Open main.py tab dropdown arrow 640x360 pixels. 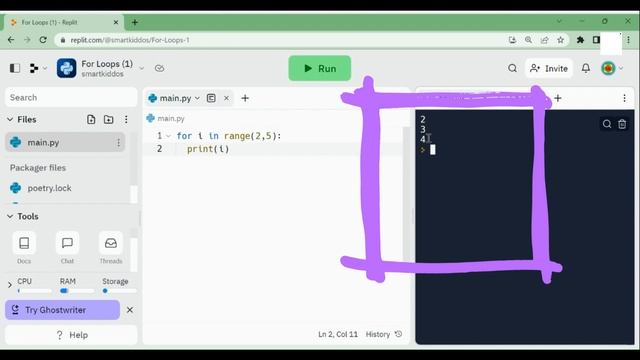[198, 98]
